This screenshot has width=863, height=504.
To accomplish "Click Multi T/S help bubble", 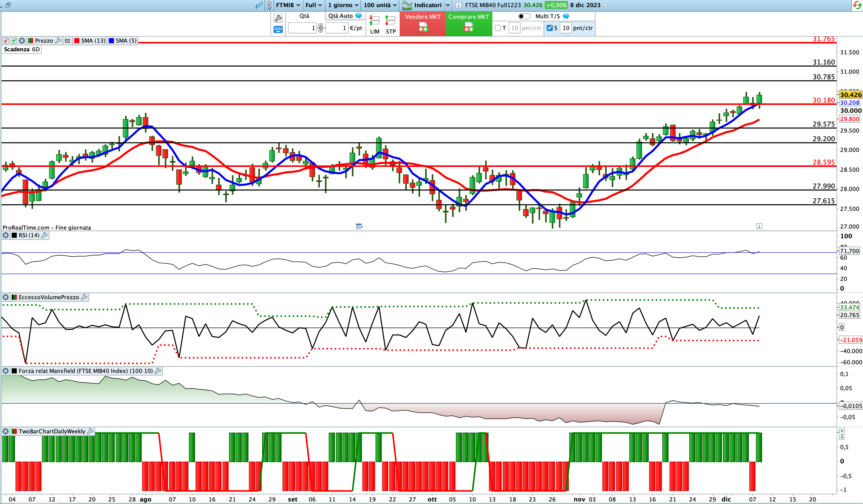I will tap(566, 16).
